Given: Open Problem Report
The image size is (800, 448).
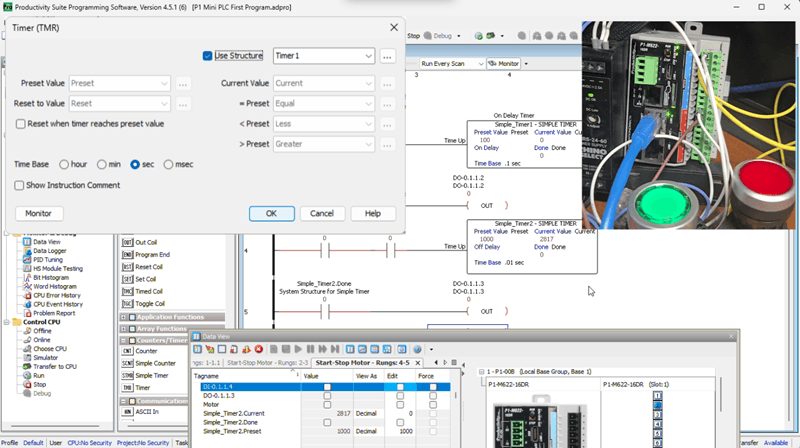Looking at the screenshot, I should 54,313.
